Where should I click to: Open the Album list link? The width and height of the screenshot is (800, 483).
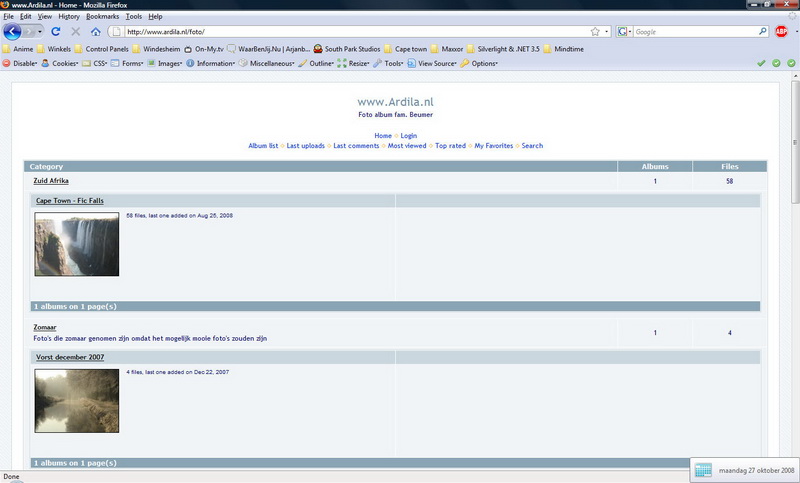[263, 145]
